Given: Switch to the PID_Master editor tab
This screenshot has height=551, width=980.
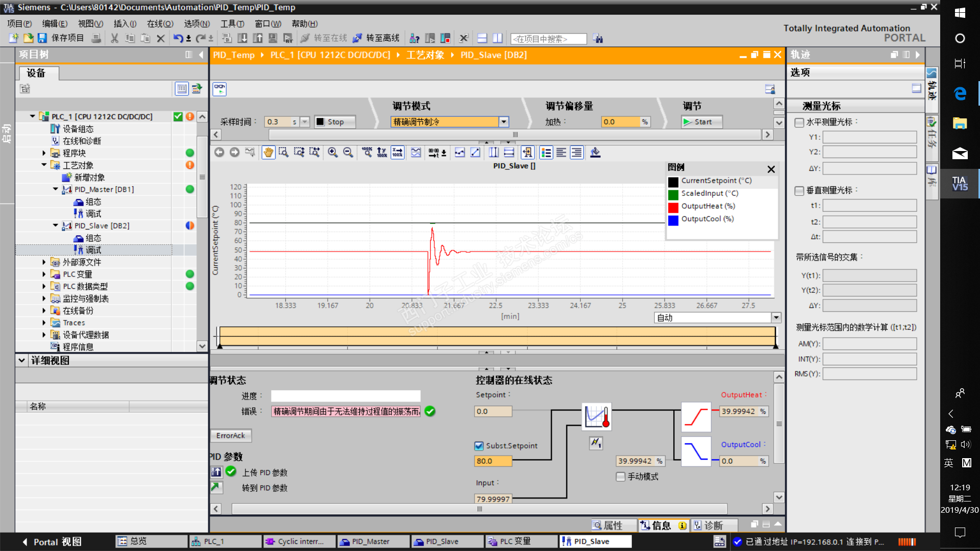Looking at the screenshot, I should point(371,541).
